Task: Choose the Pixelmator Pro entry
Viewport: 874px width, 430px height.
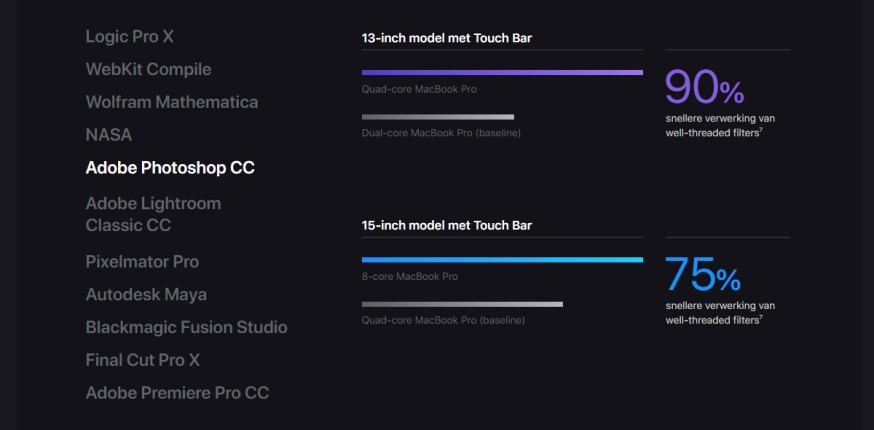Action: click(142, 262)
